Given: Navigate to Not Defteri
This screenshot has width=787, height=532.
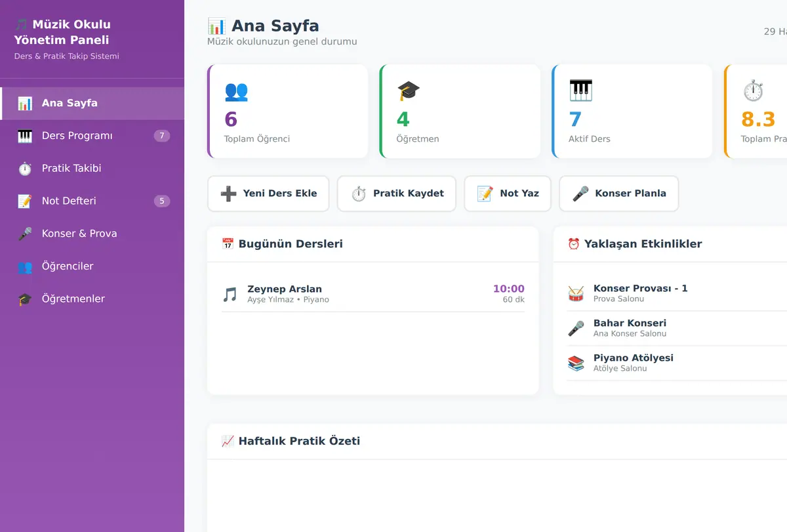Looking at the screenshot, I should pyautogui.click(x=92, y=201).
